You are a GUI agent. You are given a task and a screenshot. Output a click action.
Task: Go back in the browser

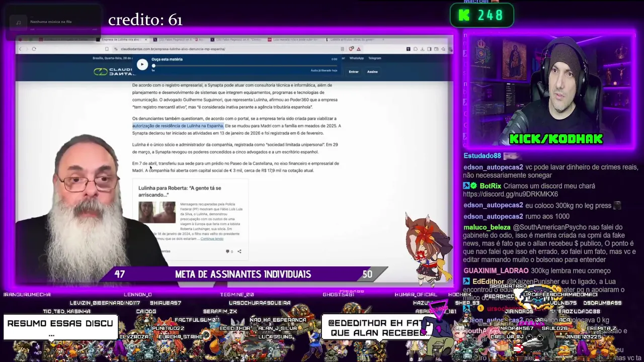pyautogui.click(x=20, y=49)
